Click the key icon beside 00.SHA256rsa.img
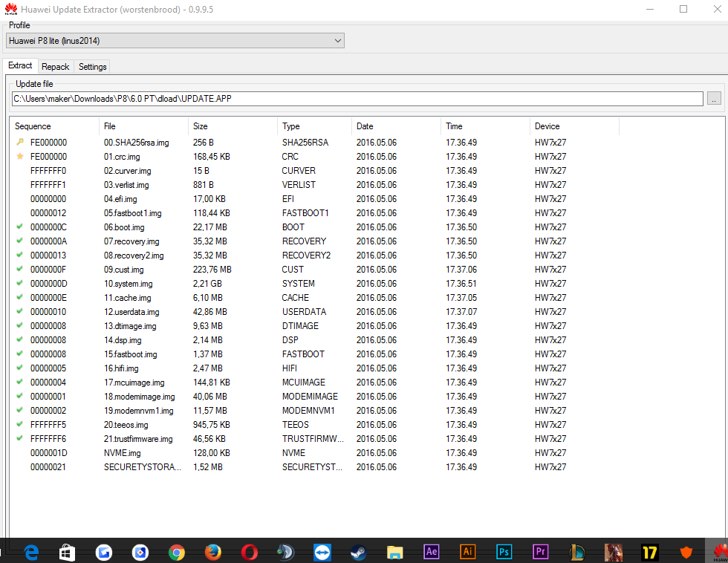 click(x=20, y=142)
